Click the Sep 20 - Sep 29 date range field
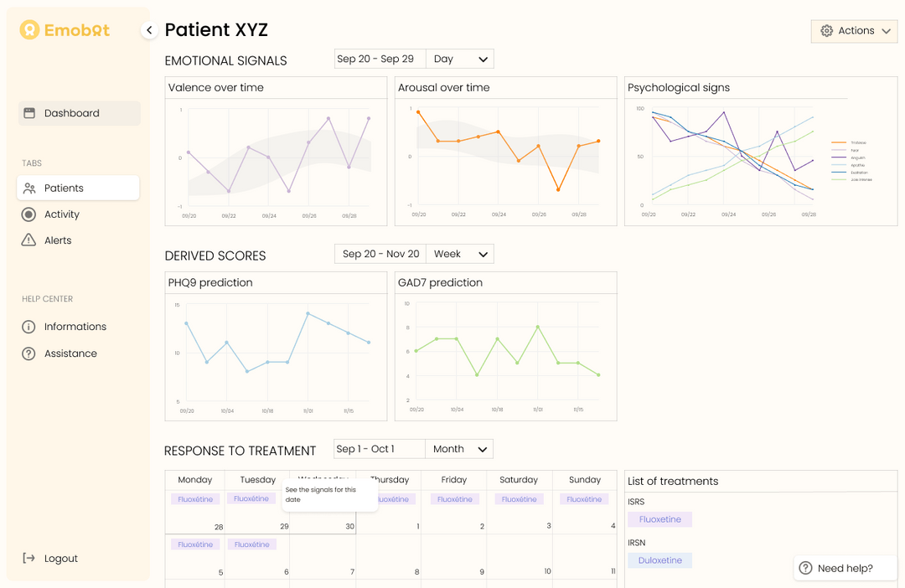The image size is (905, 588). tap(380, 59)
